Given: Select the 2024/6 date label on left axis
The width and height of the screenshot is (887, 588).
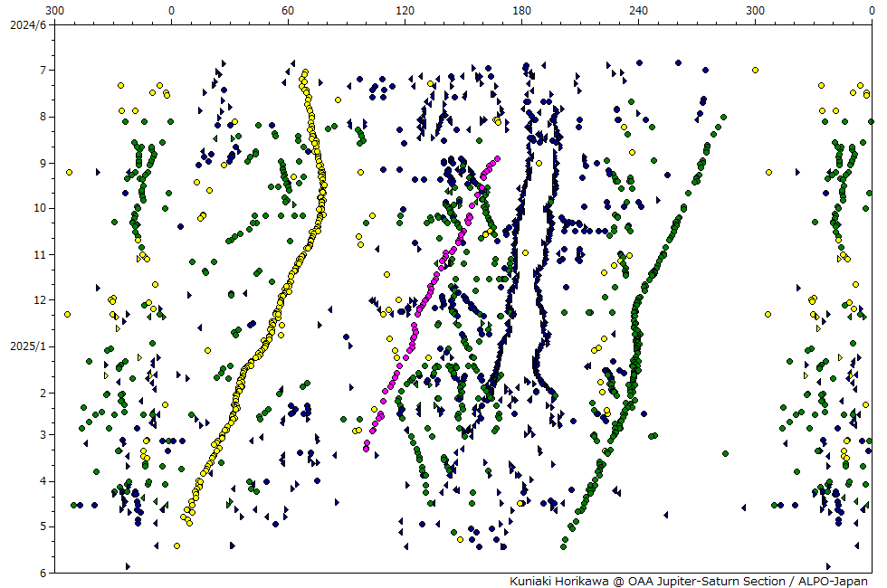Looking at the screenshot, I should click(x=26, y=24).
